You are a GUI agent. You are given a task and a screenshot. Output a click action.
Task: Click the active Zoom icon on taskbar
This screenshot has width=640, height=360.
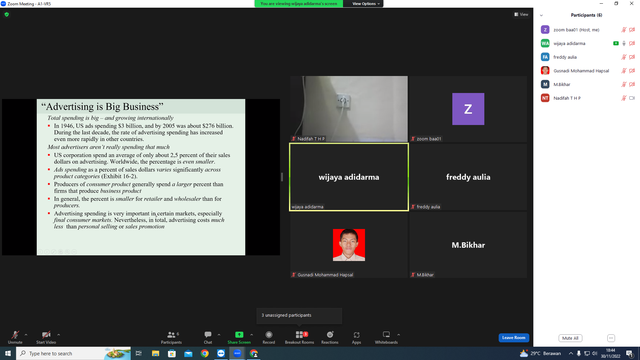tap(237, 353)
